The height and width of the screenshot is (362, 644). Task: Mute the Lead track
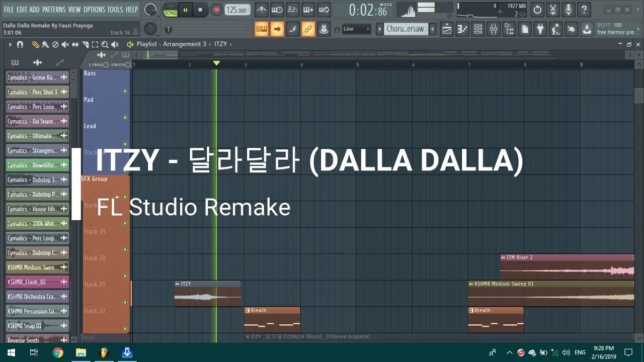coord(125,144)
